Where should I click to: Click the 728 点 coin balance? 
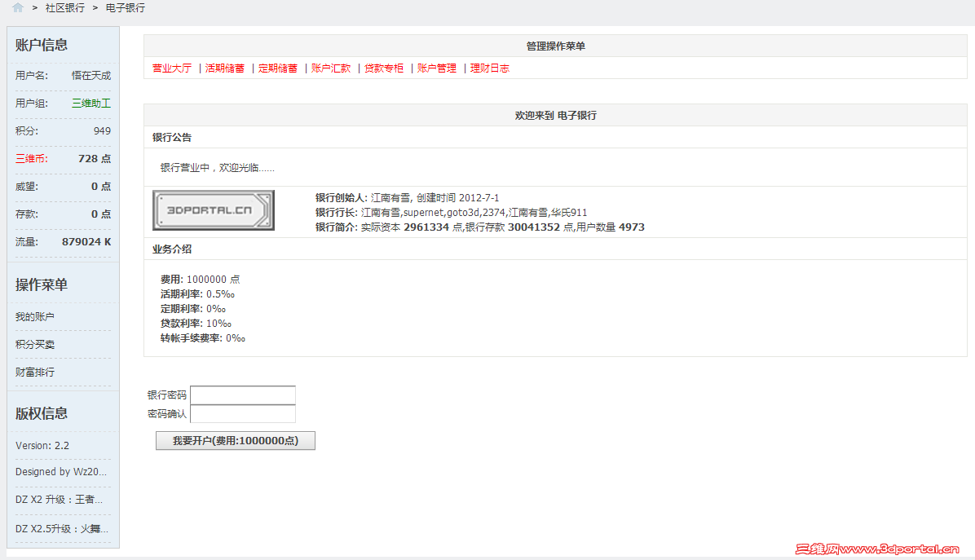tap(95, 158)
